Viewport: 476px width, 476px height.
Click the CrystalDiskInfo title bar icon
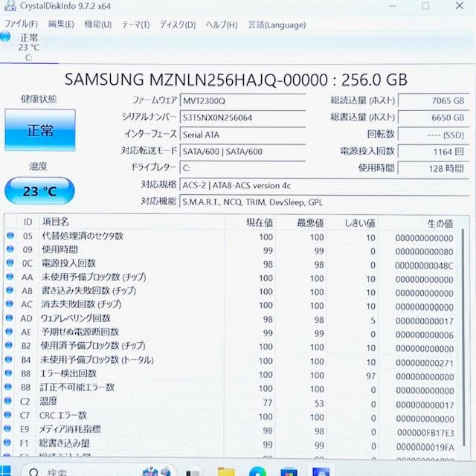click(10, 5)
